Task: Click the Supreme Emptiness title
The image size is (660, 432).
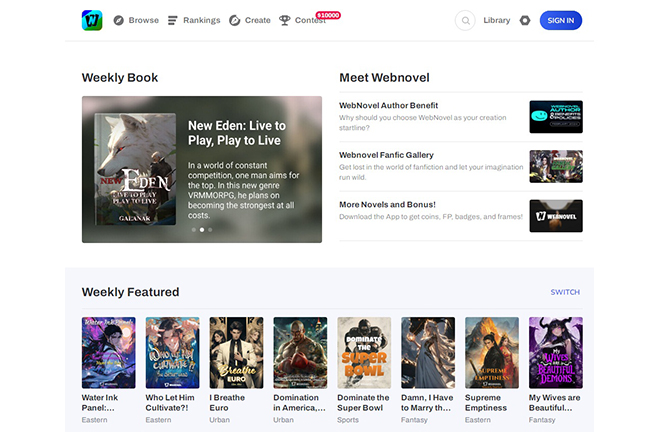Action: [x=486, y=403]
